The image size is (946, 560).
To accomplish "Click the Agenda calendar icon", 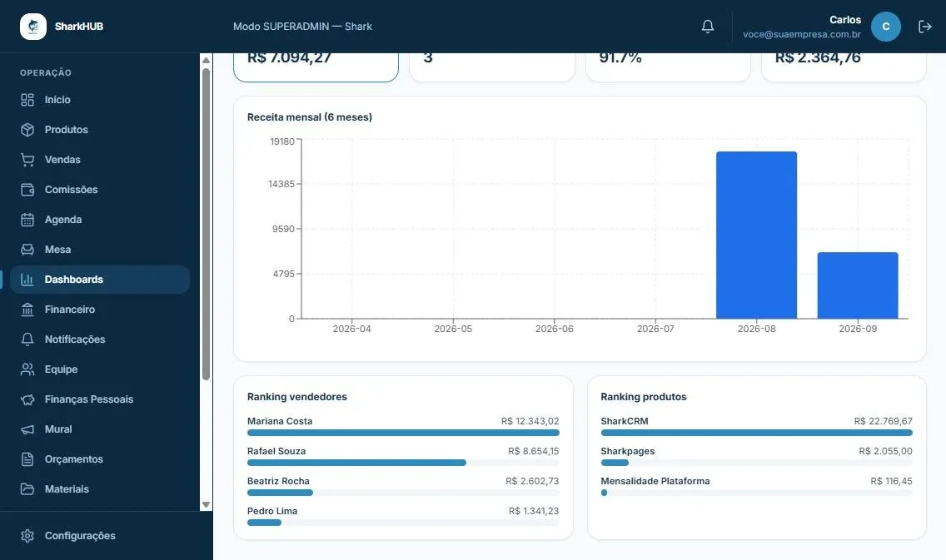I will tap(27, 220).
